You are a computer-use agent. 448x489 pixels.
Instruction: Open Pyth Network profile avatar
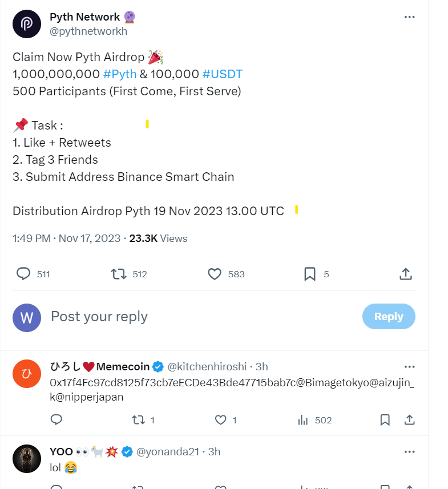[x=27, y=24]
